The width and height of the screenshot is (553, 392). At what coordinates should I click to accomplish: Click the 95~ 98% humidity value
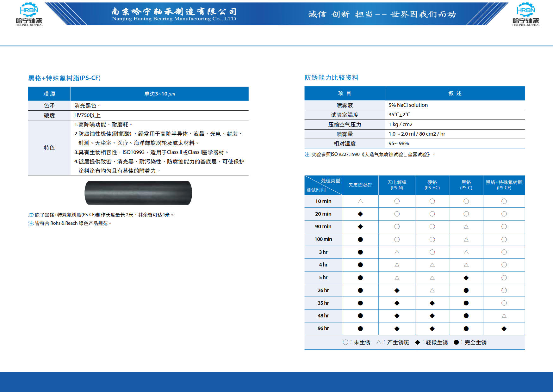click(x=399, y=143)
